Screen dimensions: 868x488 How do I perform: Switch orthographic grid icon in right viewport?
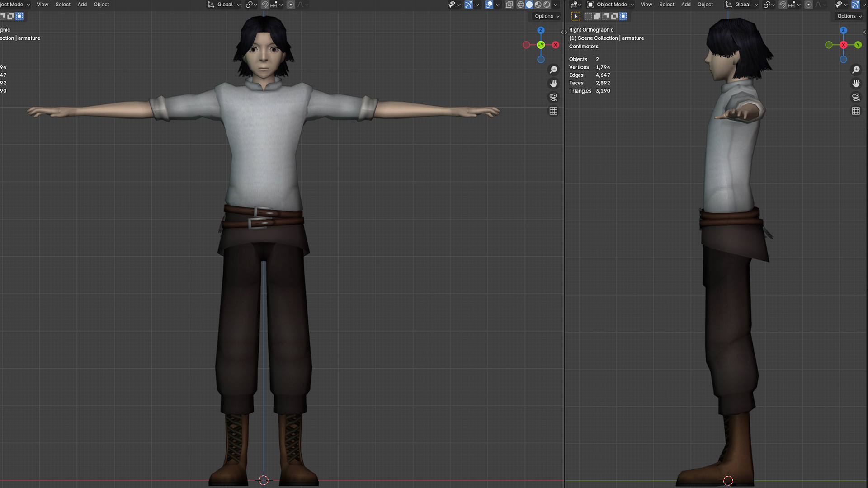(x=856, y=111)
